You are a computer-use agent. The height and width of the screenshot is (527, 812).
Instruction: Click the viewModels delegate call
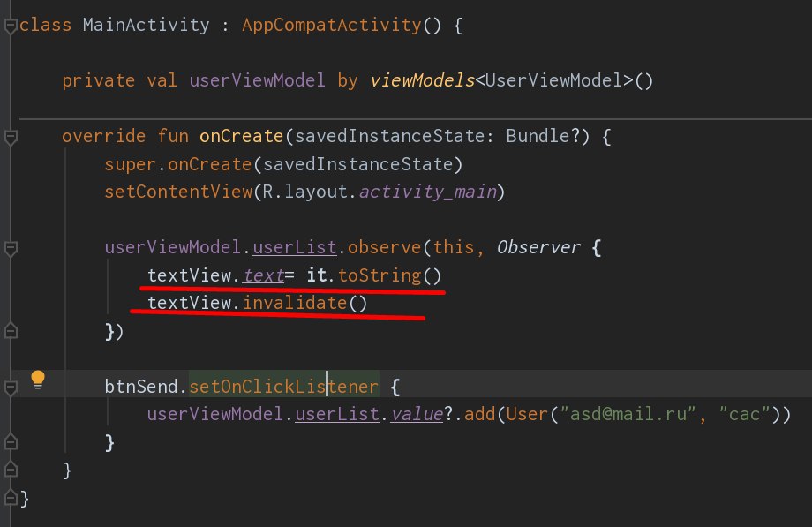pos(422,80)
